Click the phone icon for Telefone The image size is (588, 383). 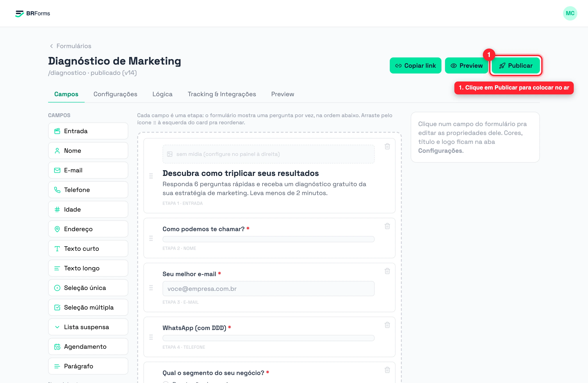(x=57, y=190)
